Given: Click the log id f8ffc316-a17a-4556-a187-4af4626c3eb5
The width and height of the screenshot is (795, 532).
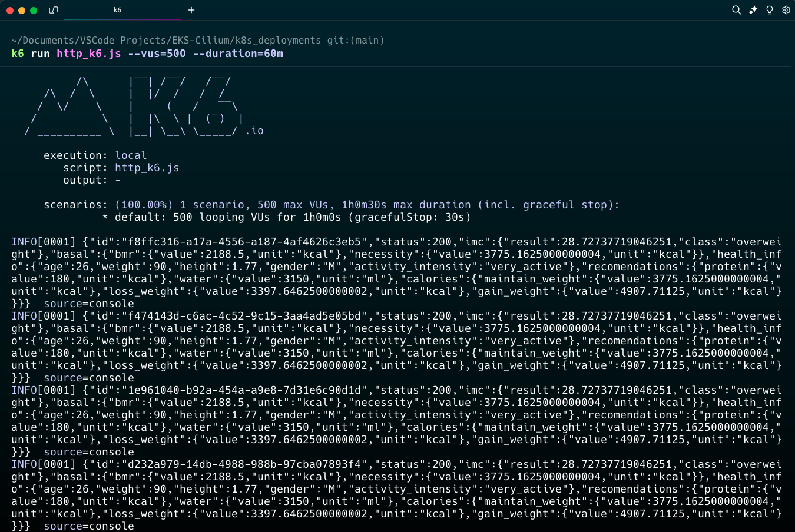Looking at the screenshot, I should tap(244, 242).
